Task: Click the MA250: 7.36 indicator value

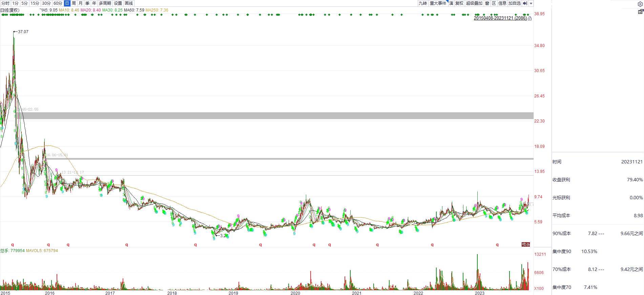Action: point(157,10)
